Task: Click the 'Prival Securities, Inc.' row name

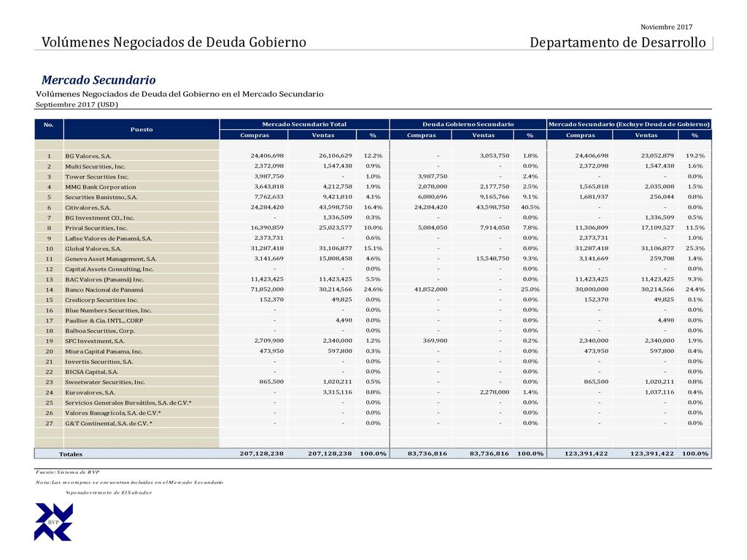Action: tap(96, 228)
